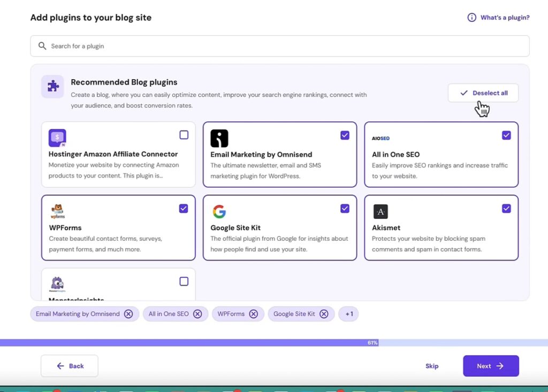Go Back to previous step
The height and width of the screenshot is (392, 548).
70,366
